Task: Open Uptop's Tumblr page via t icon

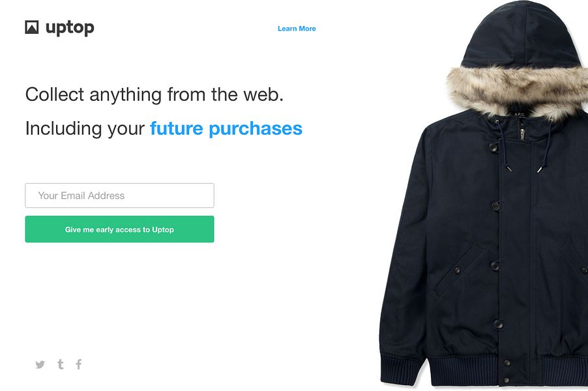Action: tap(61, 364)
